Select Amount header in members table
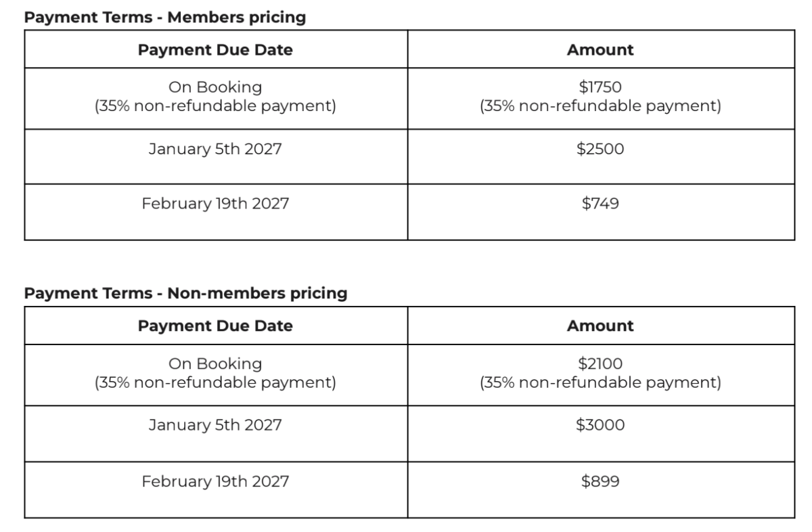 [600, 49]
